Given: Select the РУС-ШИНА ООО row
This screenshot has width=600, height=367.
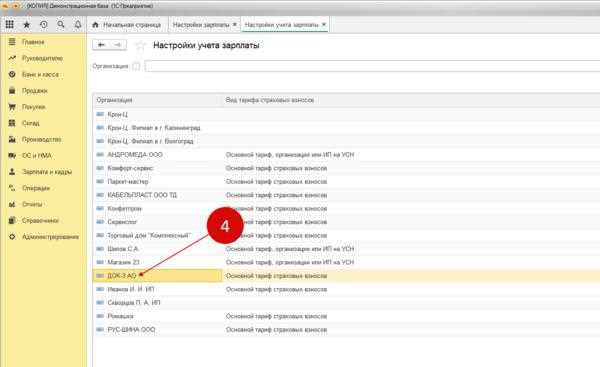Looking at the screenshot, I should point(346,329).
